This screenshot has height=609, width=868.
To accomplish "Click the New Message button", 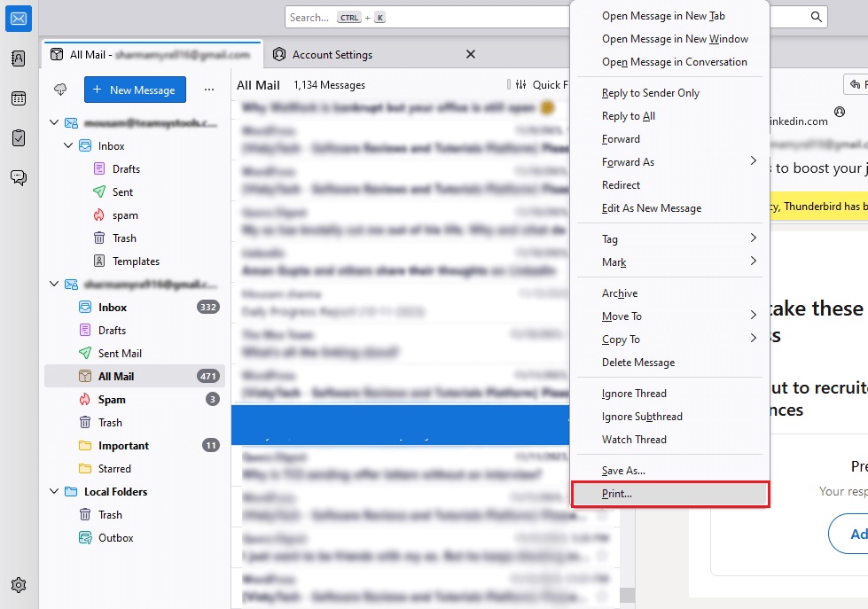I will click(x=135, y=90).
